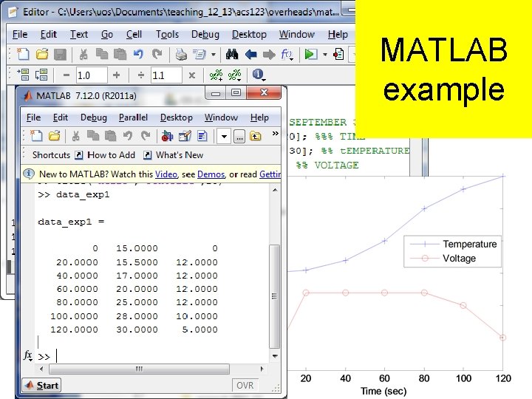Image resolution: width=532 pixels, height=399 pixels.
Task: Open the Video link in info bar
Action: pos(166,174)
